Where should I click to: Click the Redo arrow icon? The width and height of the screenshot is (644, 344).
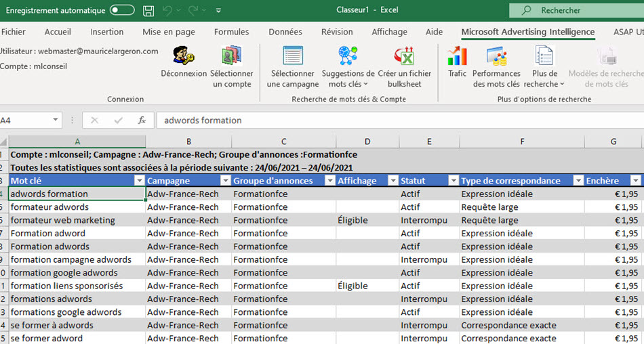pyautogui.click(x=193, y=10)
